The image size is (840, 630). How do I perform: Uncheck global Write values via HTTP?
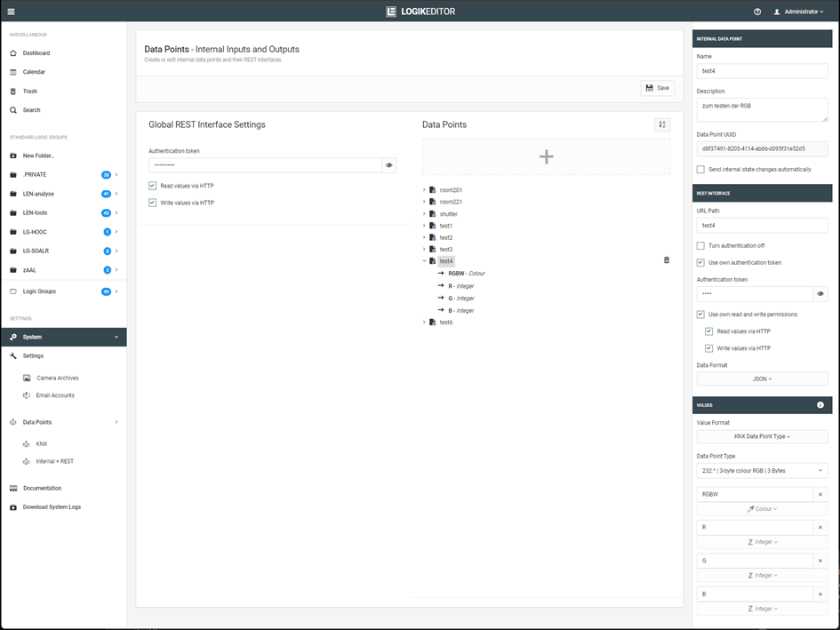click(x=153, y=203)
